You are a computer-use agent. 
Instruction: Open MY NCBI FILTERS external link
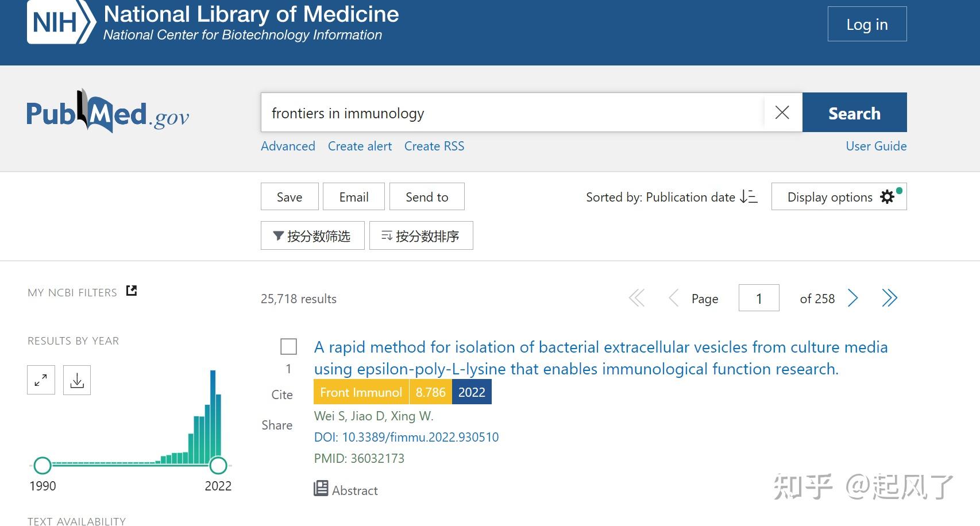pyautogui.click(x=131, y=291)
